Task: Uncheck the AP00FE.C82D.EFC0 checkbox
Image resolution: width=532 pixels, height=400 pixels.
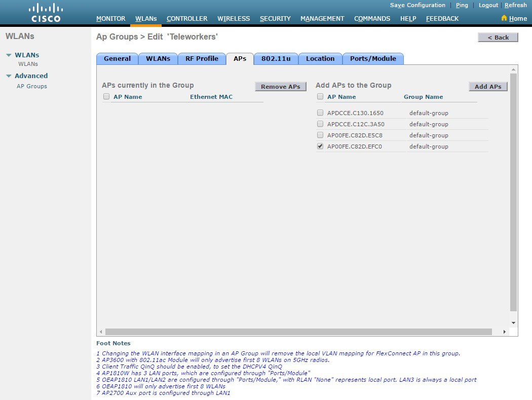Action: click(320, 146)
